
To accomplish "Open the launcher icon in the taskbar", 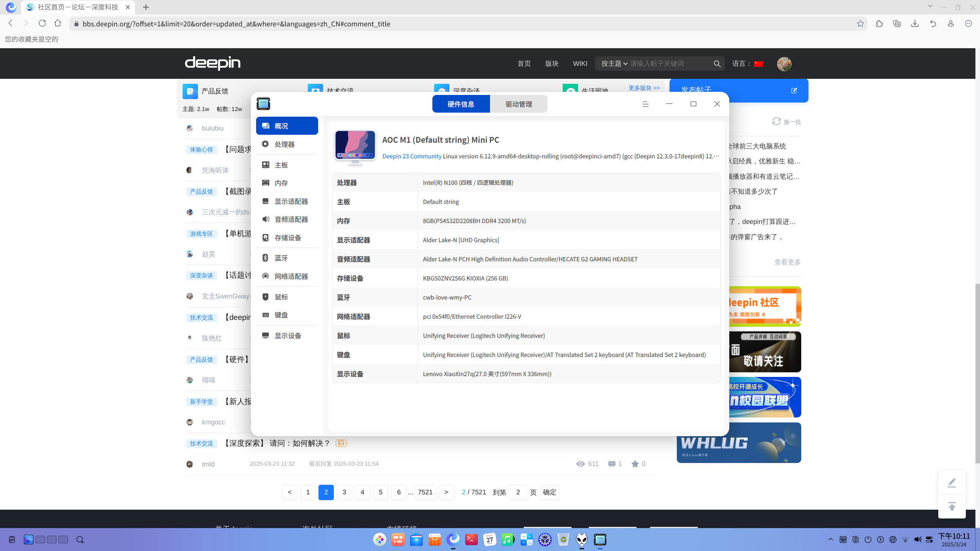I will tap(380, 540).
